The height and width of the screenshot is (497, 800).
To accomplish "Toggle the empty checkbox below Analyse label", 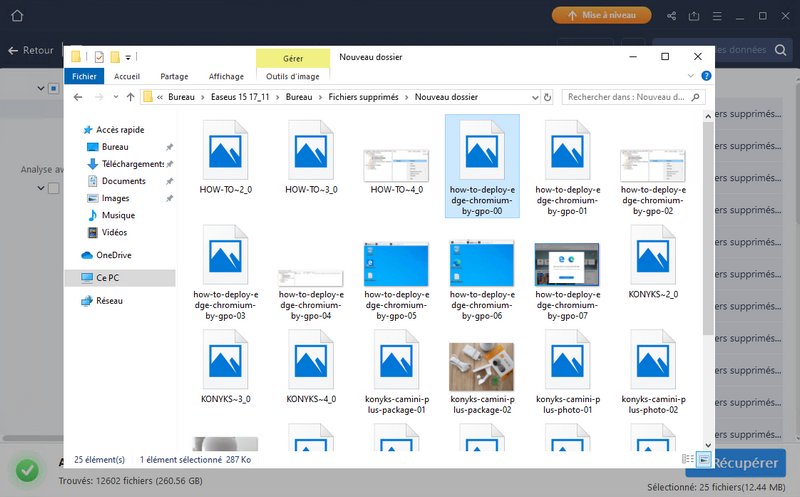I will coord(54,188).
